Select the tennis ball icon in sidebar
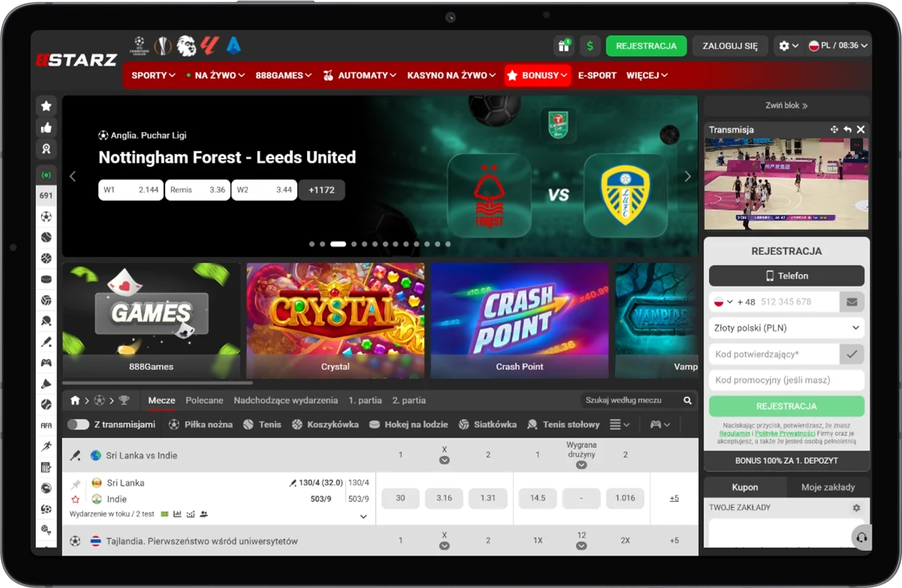 46,237
